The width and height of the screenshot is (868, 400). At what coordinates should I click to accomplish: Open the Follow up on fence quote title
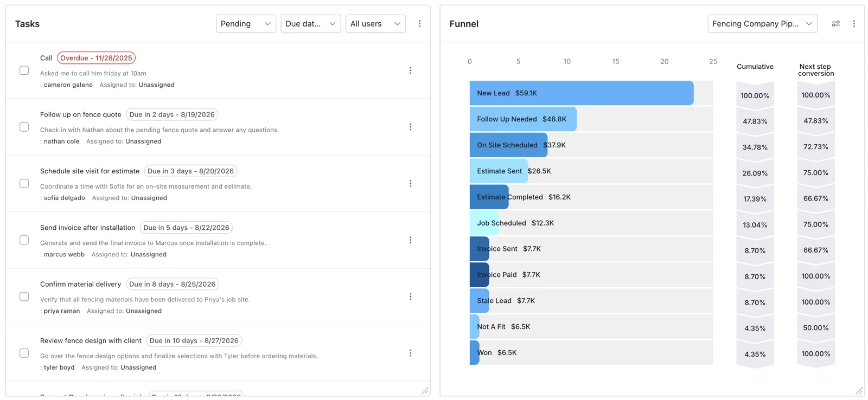pyautogui.click(x=81, y=114)
